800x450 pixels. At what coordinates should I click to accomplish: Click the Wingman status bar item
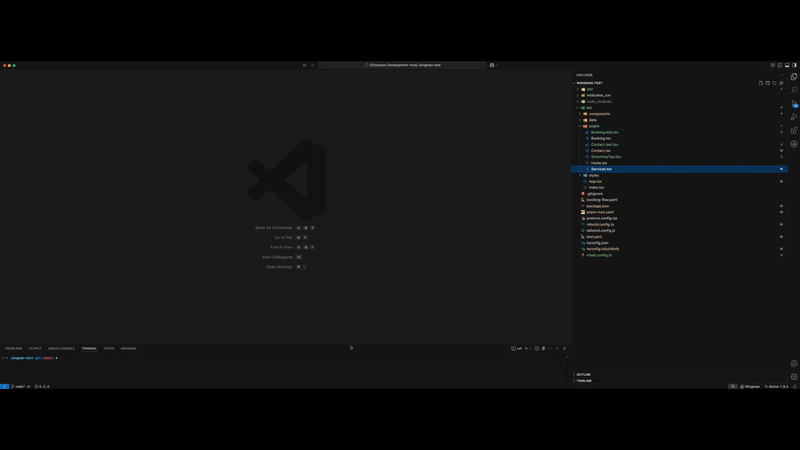coord(750,387)
